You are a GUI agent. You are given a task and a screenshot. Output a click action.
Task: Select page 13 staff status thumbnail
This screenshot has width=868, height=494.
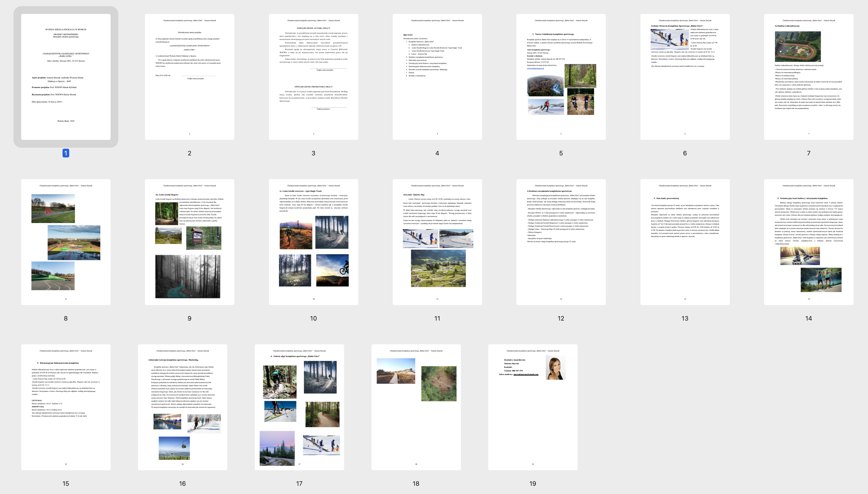point(685,242)
